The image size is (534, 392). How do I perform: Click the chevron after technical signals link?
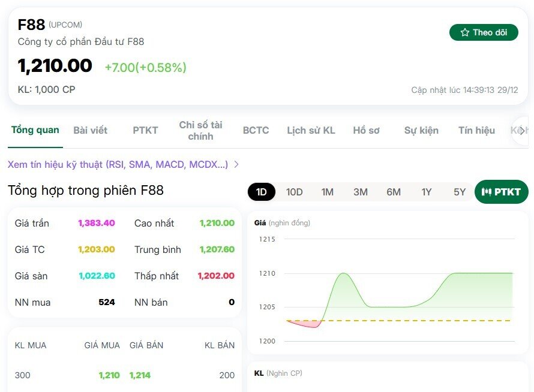tap(236, 165)
